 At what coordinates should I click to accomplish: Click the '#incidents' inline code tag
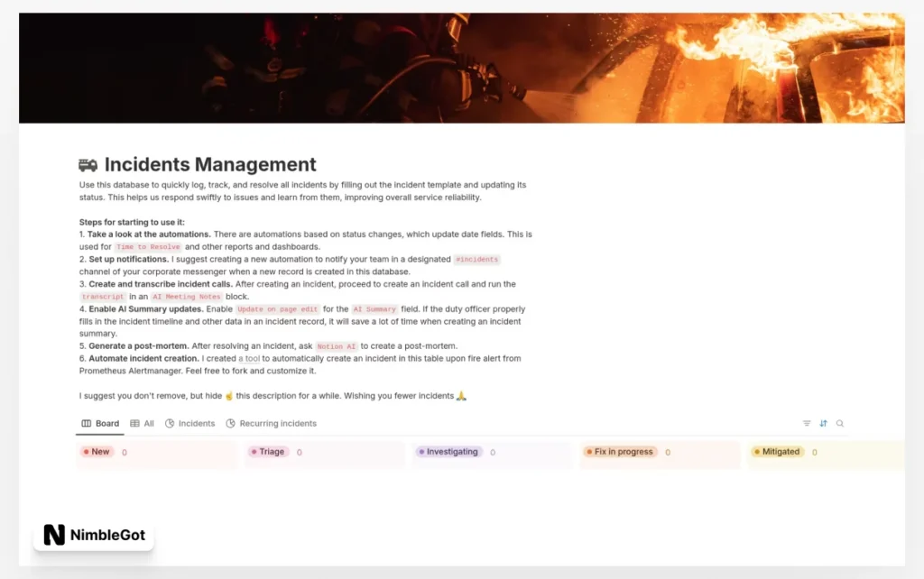[476, 259]
